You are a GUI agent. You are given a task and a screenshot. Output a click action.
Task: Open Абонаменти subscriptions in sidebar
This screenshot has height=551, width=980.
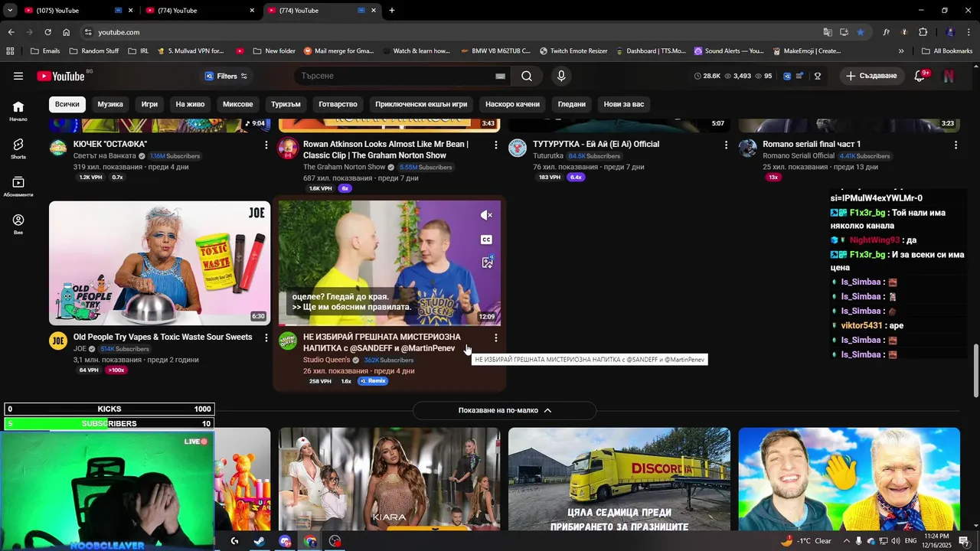[18, 187]
